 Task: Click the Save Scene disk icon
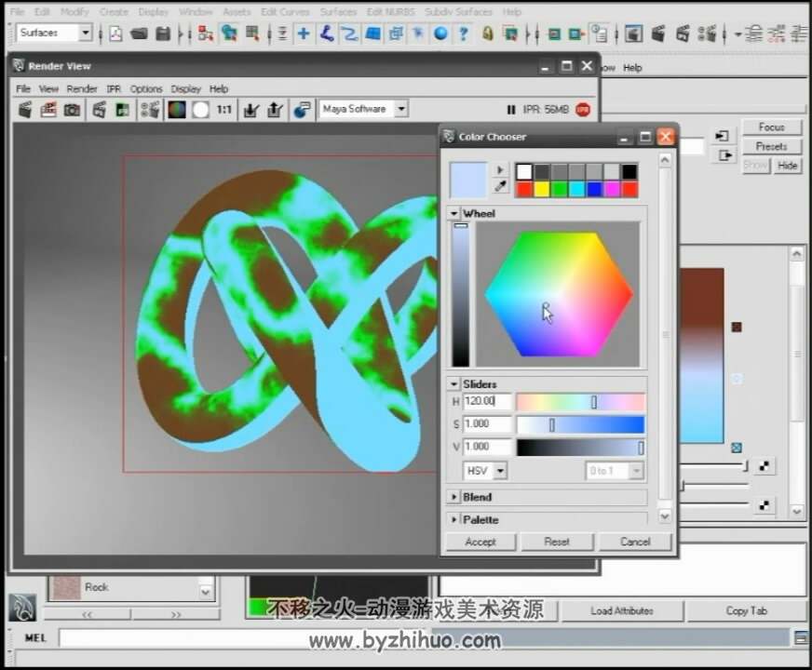163,34
